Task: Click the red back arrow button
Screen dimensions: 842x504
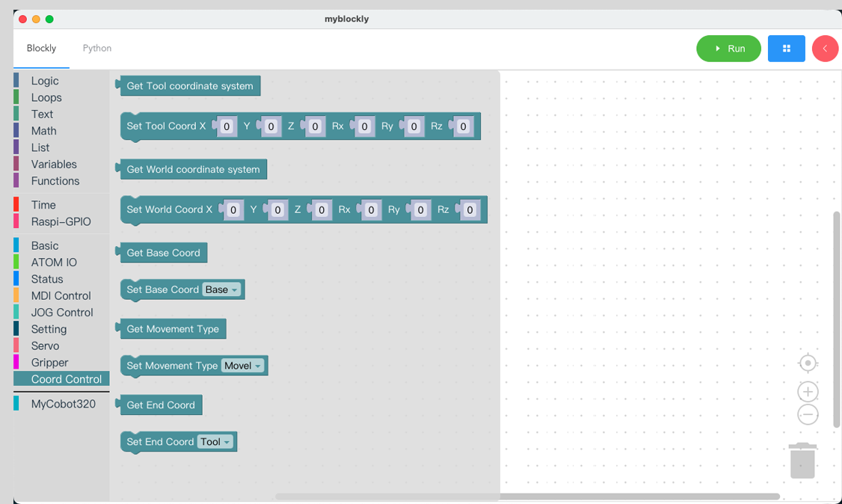Action: point(825,49)
